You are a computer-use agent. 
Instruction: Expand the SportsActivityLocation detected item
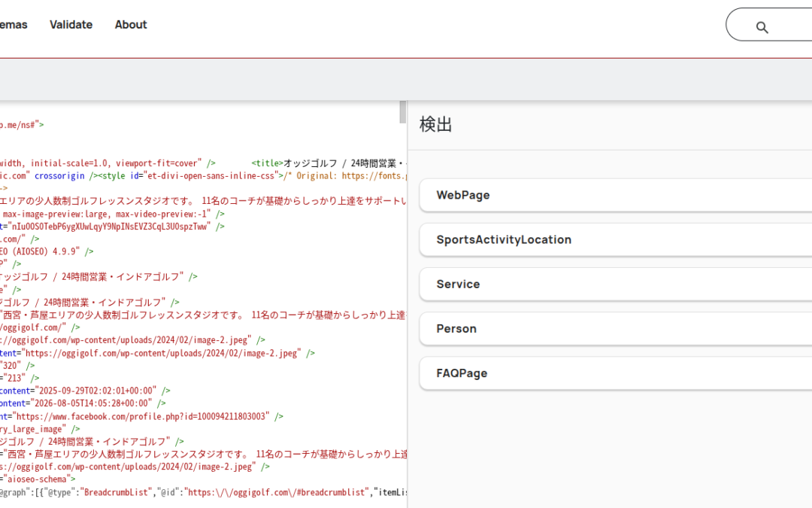point(616,239)
